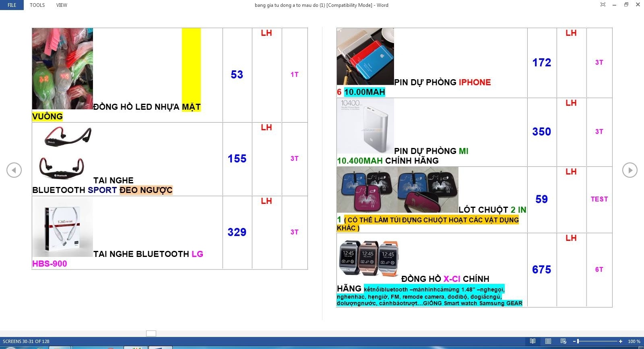Click the text TAI NGHE BLUETOOTH LG
This screenshot has width=644, height=349.
pyautogui.click(x=148, y=254)
